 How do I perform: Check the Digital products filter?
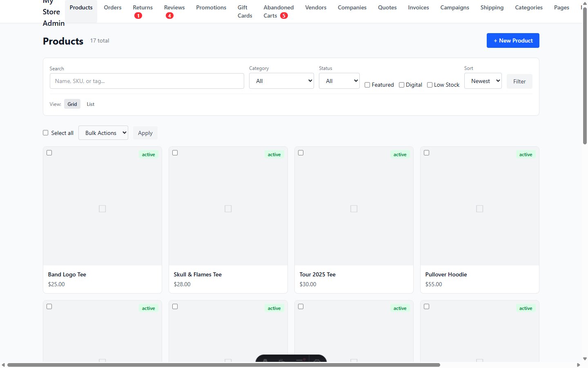click(401, 85)
